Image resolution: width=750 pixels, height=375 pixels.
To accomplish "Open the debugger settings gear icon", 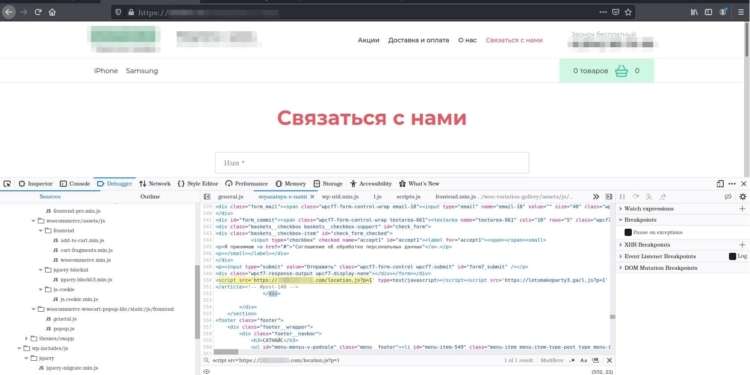I will tap(742, 197).
